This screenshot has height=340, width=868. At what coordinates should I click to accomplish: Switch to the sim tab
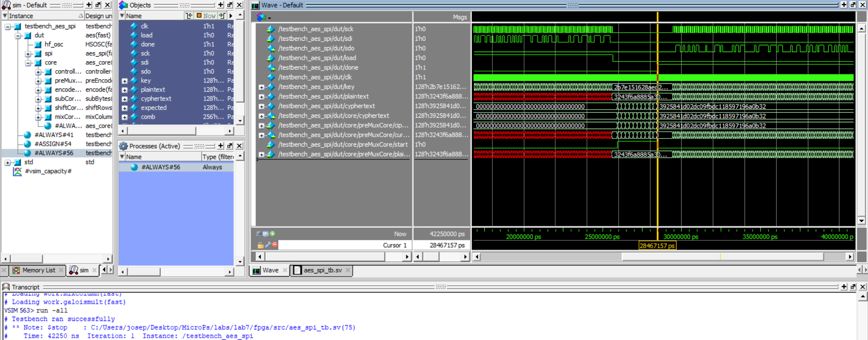click(84, 270)
